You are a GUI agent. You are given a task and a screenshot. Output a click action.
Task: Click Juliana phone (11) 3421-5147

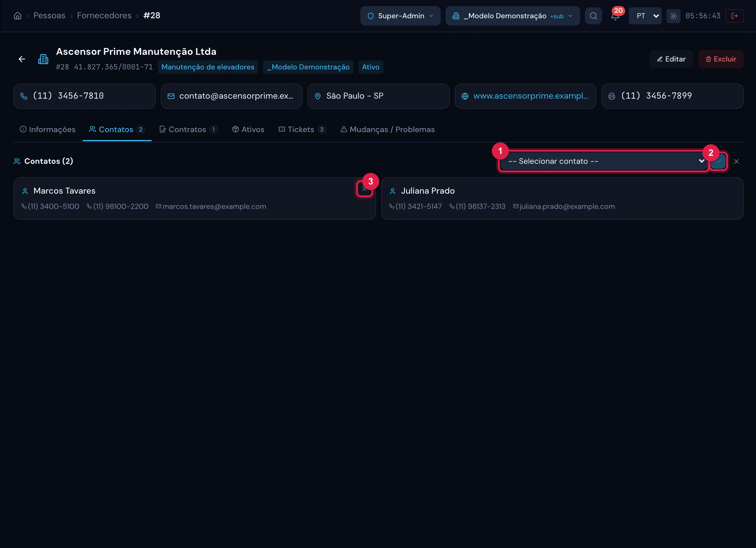418,206
